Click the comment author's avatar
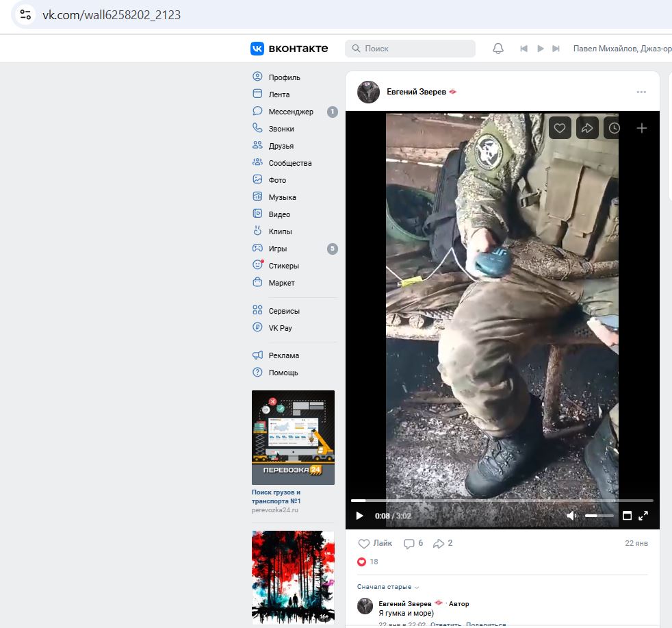Screen dimensions: 672x628 coord(365,606)
